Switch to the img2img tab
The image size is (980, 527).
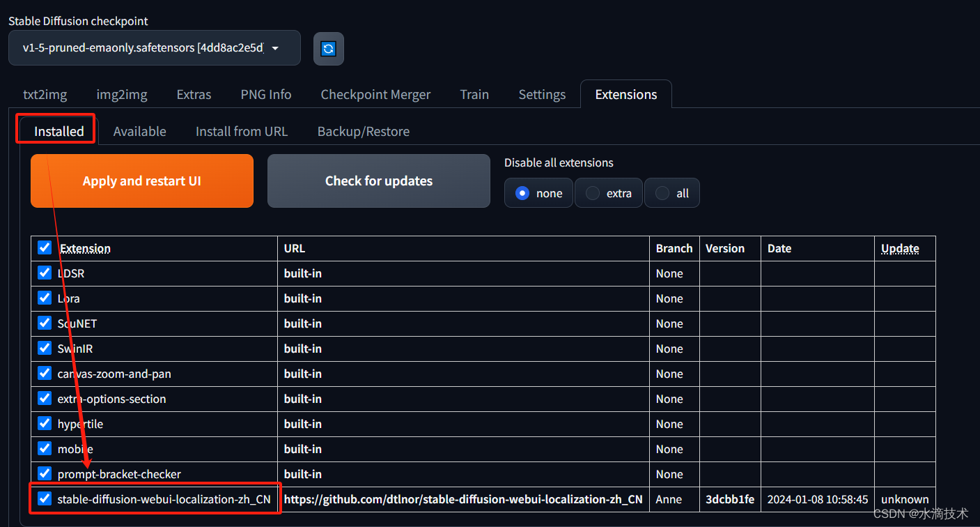click(x=122, y=94)
